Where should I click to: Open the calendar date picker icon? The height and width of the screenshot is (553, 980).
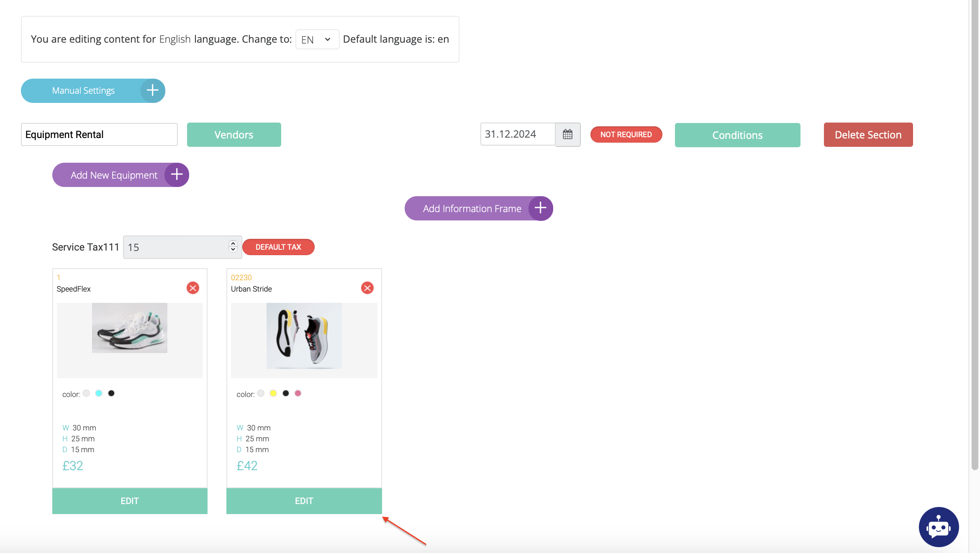click(567, 134)
